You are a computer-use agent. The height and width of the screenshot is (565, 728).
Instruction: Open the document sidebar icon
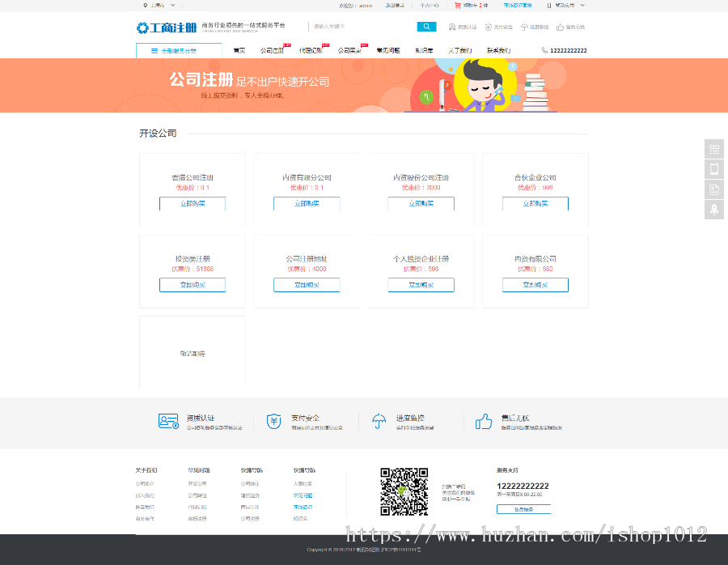714,189
